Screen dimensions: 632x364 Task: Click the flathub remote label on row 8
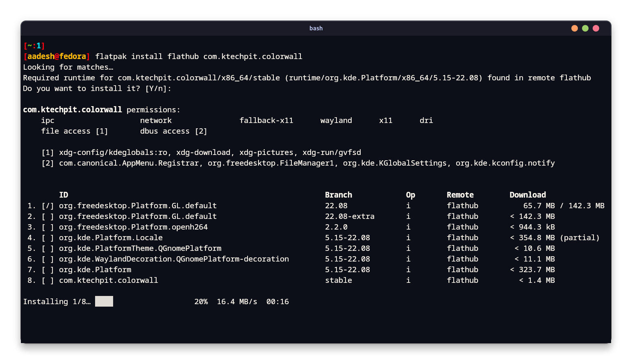462,280
